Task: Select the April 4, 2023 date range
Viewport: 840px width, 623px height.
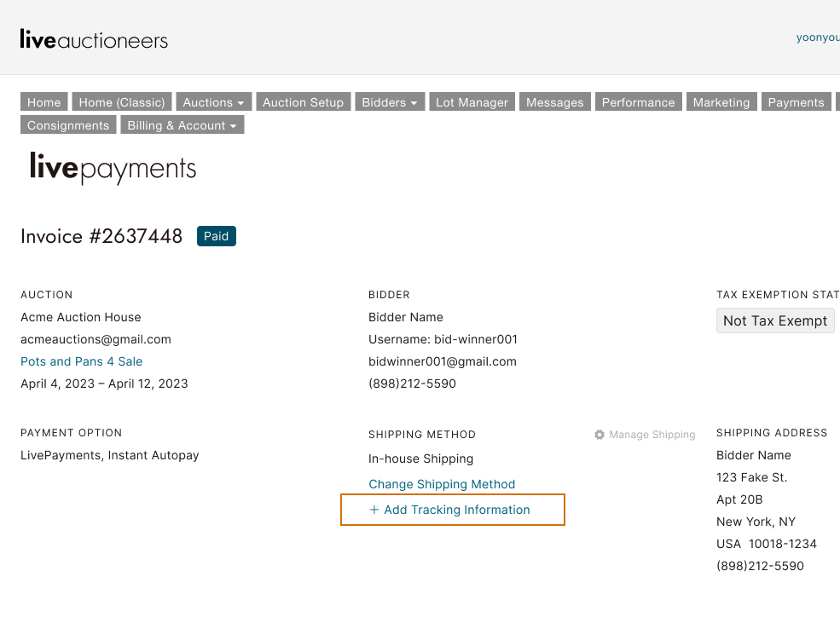Action: (104, 384)
